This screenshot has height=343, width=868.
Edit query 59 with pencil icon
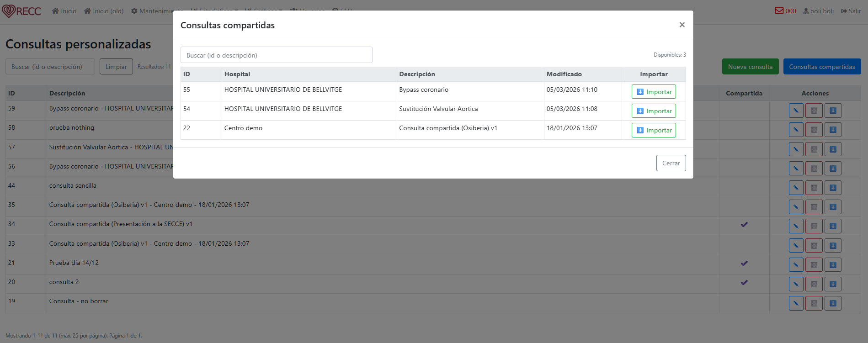(x=796, y=111)
